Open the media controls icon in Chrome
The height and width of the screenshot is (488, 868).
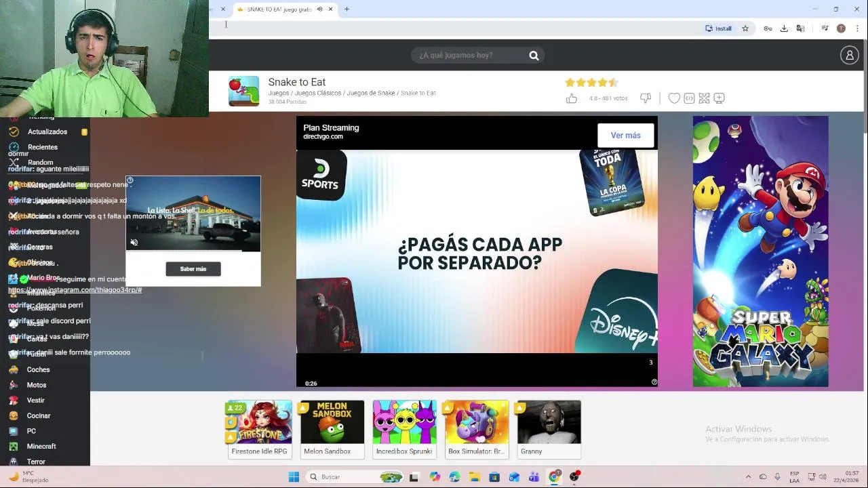coord(825,28)
